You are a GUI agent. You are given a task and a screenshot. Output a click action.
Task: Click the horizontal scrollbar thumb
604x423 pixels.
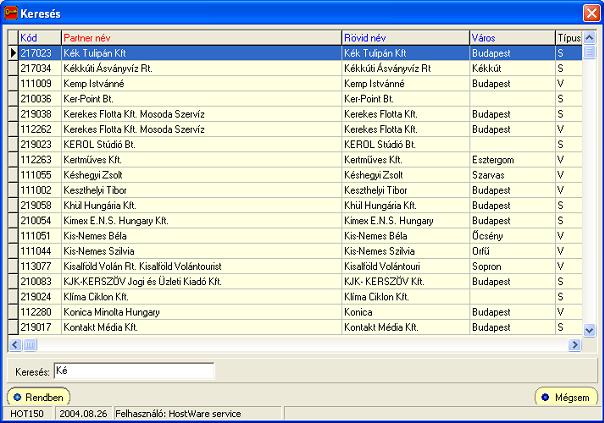(x=30, y=344)
